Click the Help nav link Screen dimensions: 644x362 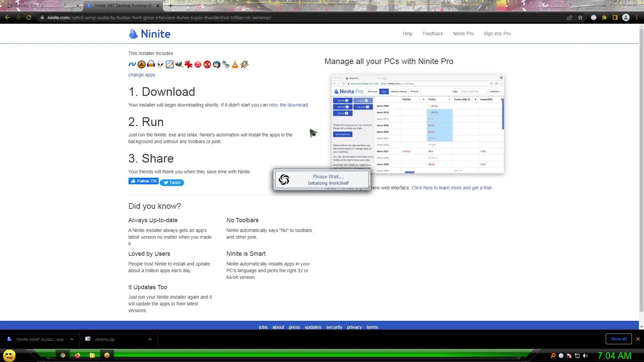[407, 34]
